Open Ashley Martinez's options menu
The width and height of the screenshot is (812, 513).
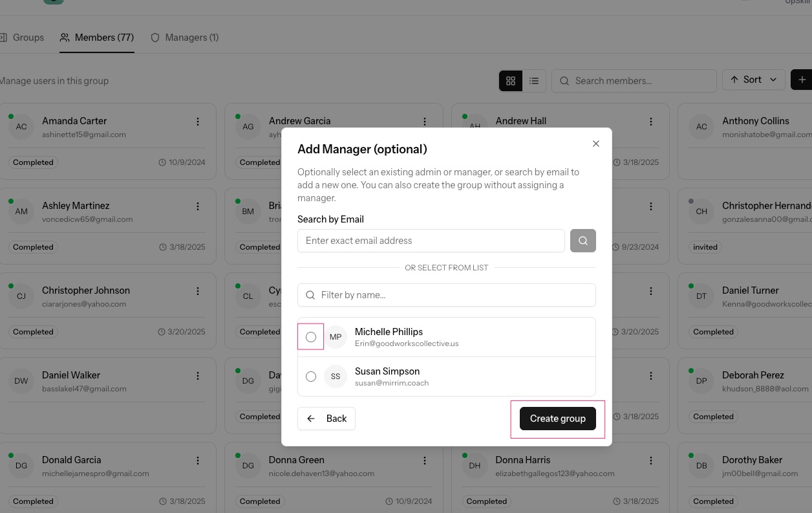[198, 206]
